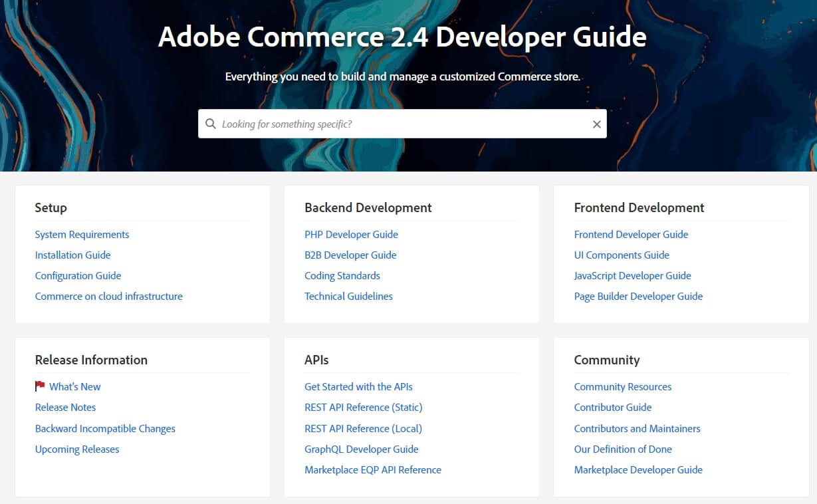Click the Backend Development heading
817x504 pixels.
click(x=368, y=207)
